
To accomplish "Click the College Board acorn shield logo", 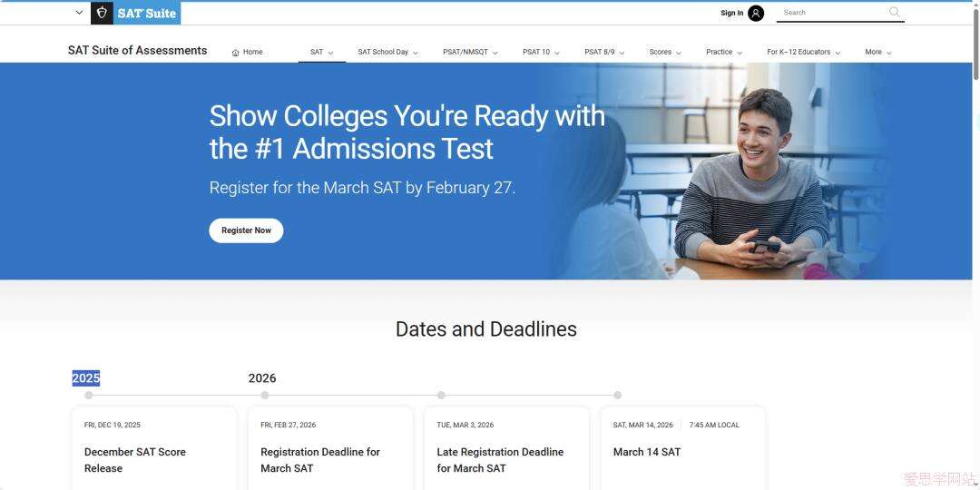I will (102, 13).
